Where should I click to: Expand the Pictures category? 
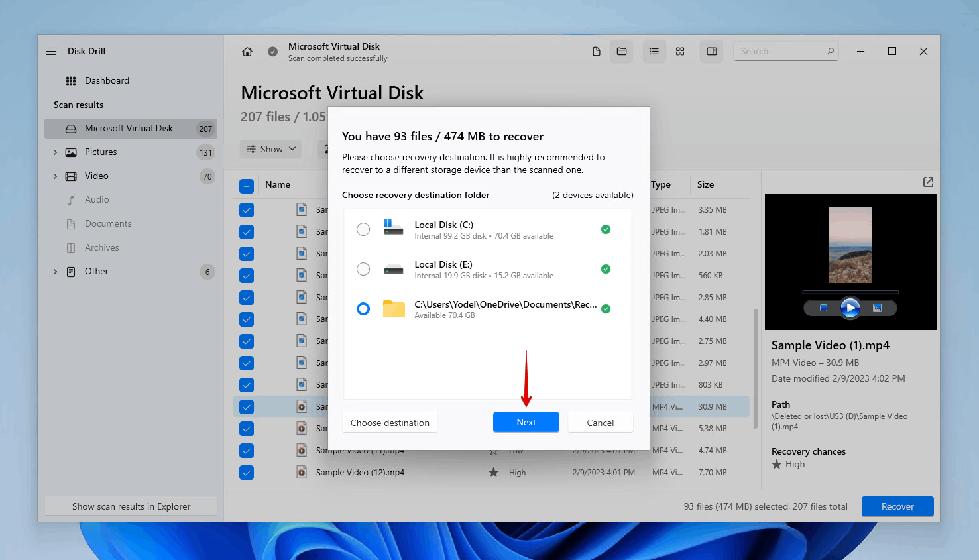(x=55, y=152)
